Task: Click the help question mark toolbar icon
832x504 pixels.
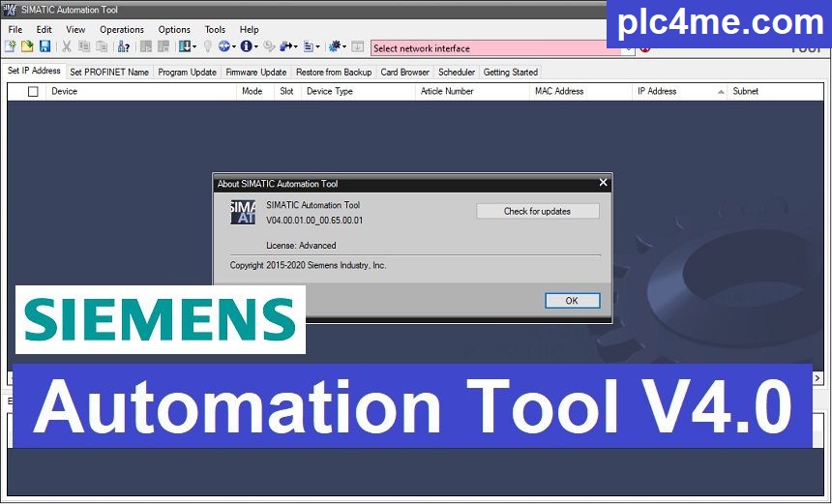Action: click(x=124, y=46)
